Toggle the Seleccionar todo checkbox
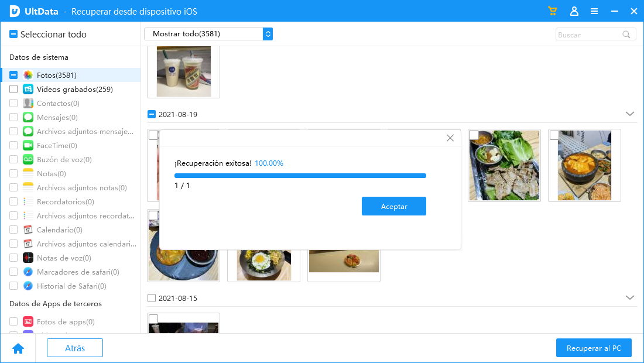644x363 pixels. [13, 35]
